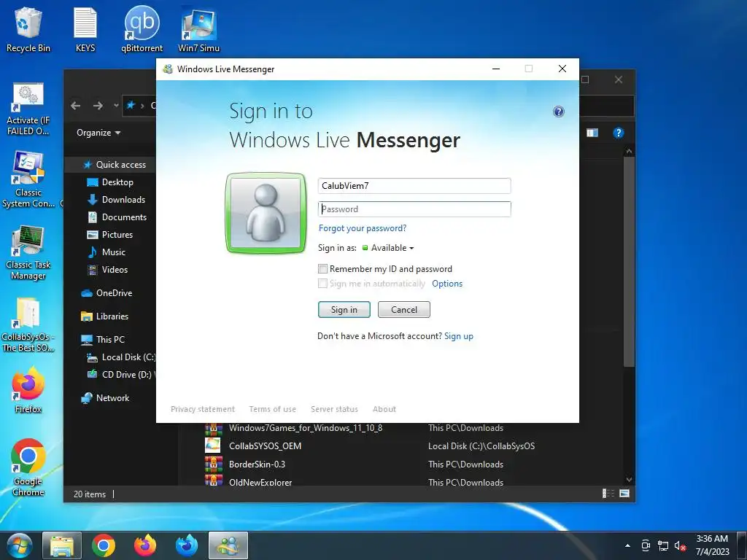Screen dimensions: 747x560
Task: Open the Organize dropdown menu in Explorer
Action: click(x=98, y=133)
